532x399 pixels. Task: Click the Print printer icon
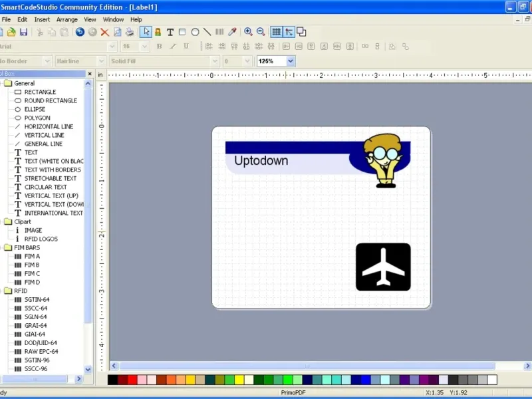pyautogui.click(x=130, y=32)
